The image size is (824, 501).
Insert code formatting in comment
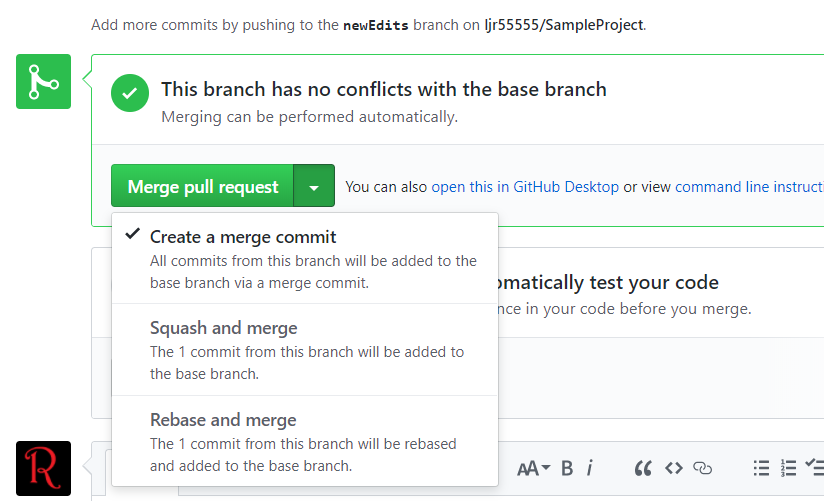coord(674,468)
